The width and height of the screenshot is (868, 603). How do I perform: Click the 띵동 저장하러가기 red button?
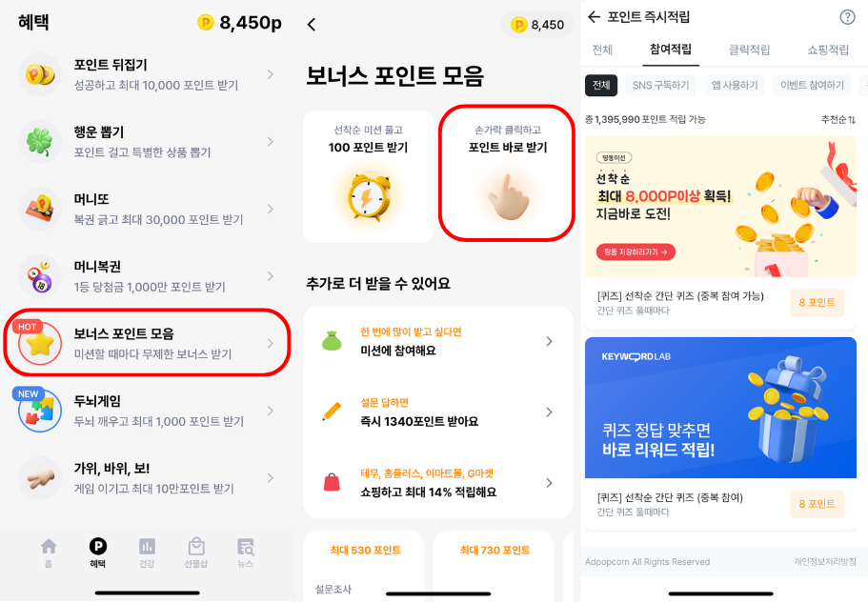pyautogui.click(x=636, y=251)
